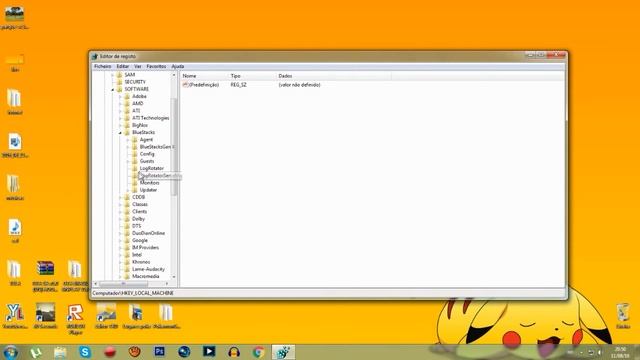Expand the Adobe key arrow

click(120, 97)
